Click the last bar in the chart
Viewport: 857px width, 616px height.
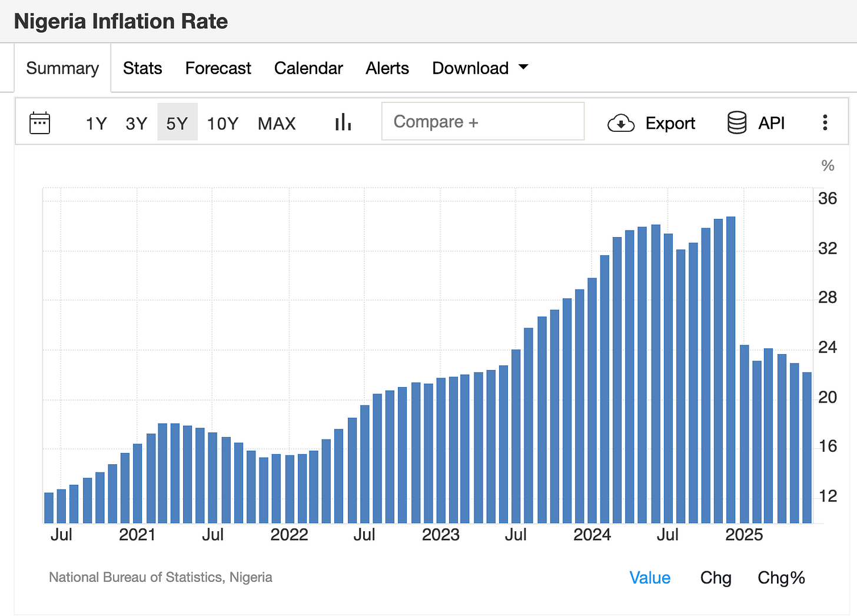click(807, 448)
